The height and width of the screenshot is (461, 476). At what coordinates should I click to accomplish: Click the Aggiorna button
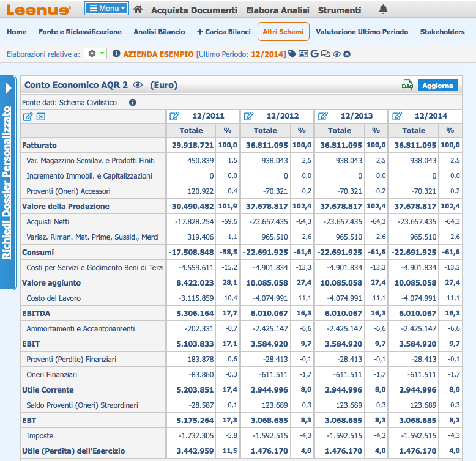437,86
